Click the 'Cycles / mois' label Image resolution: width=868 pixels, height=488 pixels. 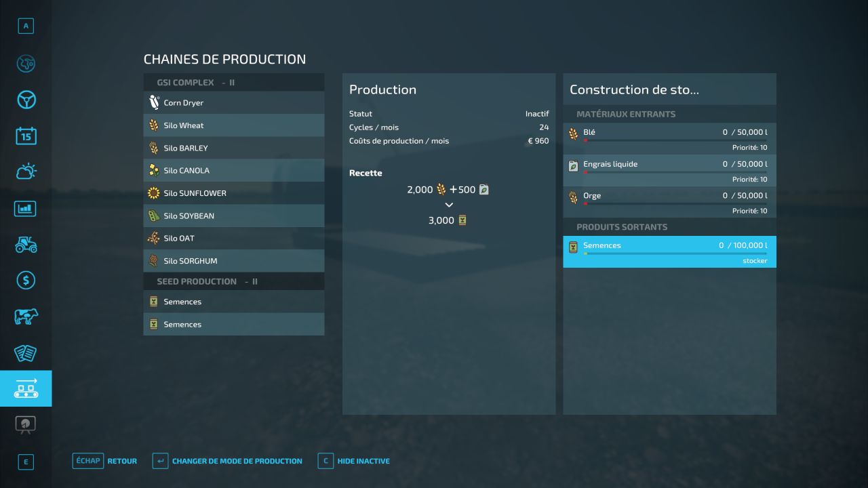[x=374, y=127]
